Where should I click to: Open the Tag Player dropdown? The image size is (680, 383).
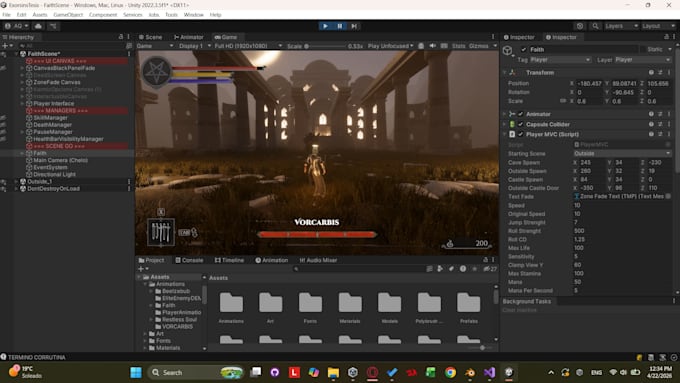tap(560, 59)
